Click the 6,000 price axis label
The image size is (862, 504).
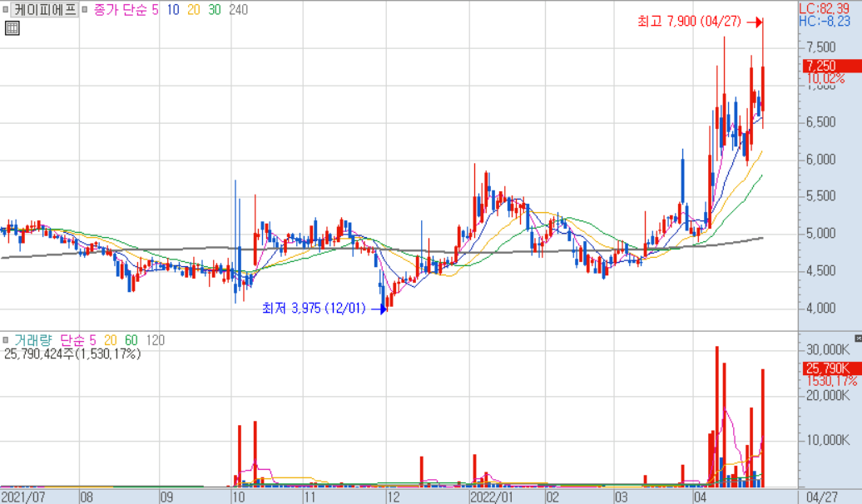tap(820, 160)
